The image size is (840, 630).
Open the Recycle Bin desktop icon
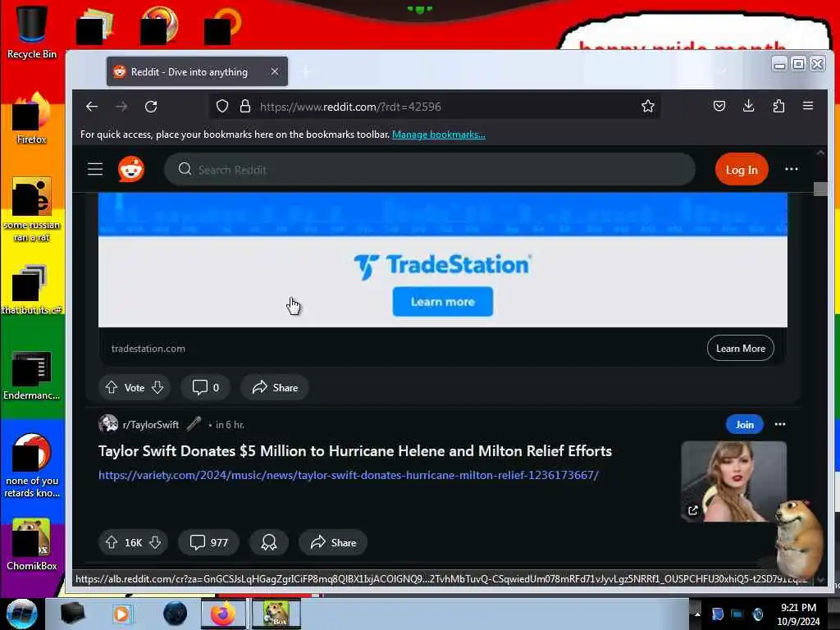tap(31, 32)
